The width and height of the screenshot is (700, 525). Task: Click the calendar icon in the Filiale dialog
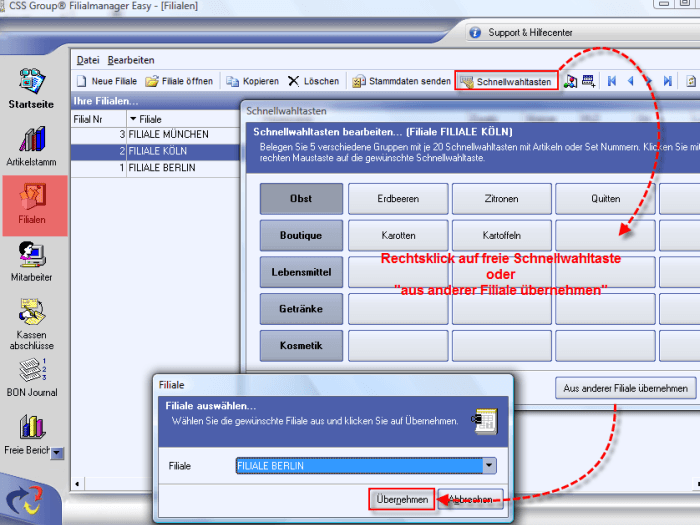click(484, 421)
